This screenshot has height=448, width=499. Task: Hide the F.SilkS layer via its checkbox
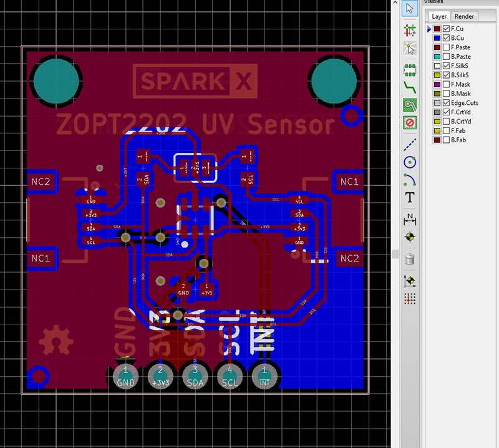446,66
